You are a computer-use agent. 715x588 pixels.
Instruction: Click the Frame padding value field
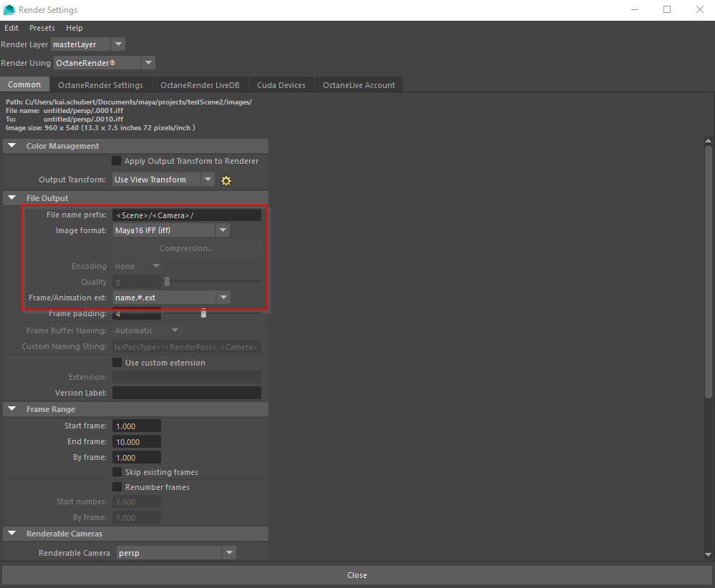(137, 313)
